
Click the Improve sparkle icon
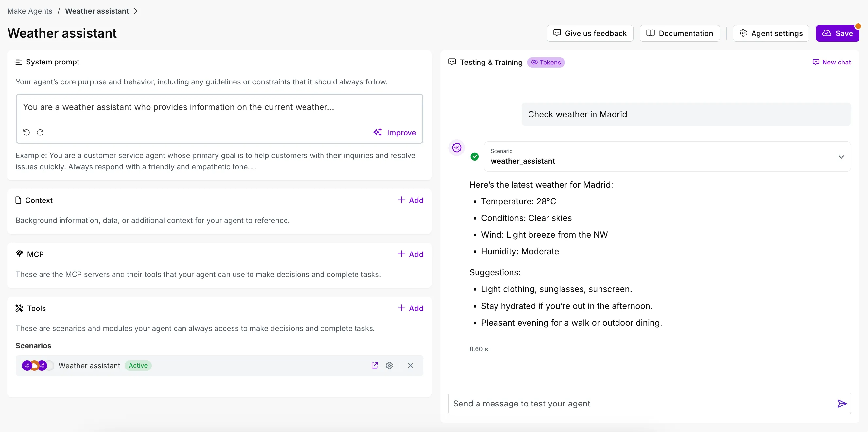(377, 132)
